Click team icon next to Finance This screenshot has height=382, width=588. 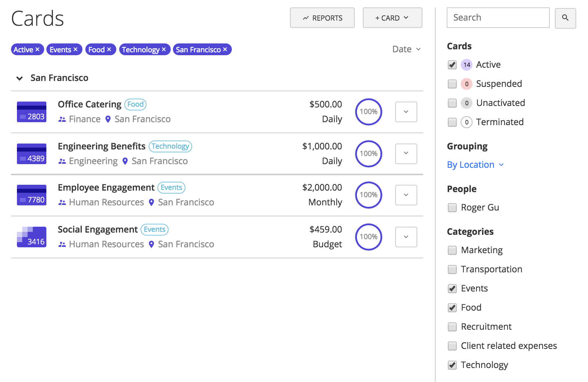click(x=62, y=119)
